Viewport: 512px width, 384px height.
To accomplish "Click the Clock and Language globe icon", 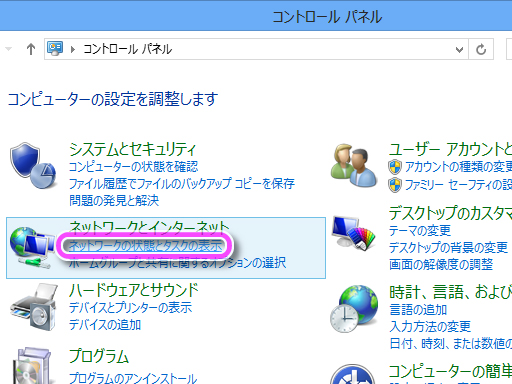I will 354,309.
